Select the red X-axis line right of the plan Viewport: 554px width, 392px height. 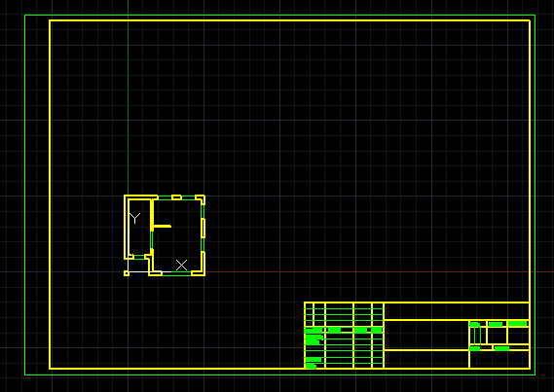click(x=379, y=272)
